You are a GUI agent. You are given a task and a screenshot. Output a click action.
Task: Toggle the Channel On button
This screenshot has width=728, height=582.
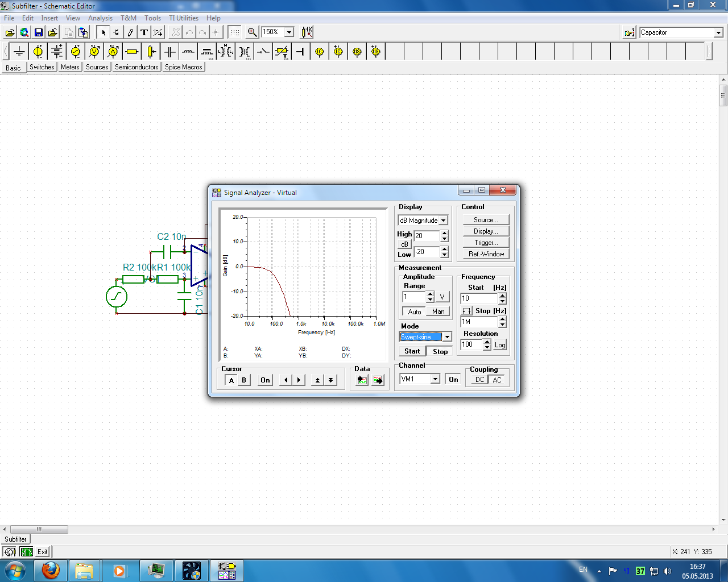click(453, 379)
